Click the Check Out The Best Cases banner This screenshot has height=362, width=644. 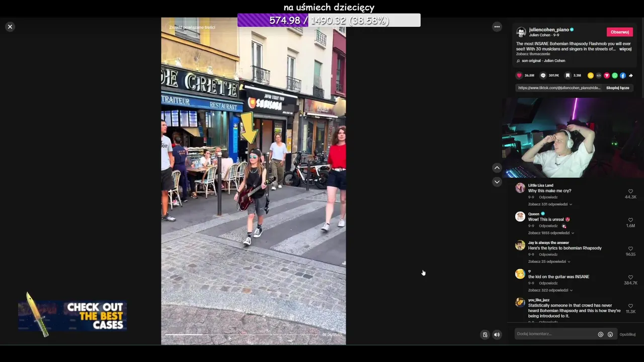72,316
